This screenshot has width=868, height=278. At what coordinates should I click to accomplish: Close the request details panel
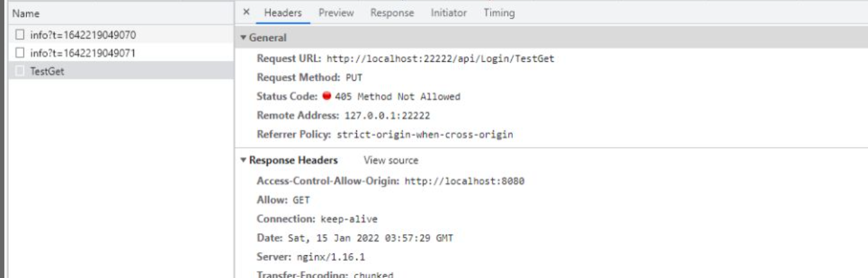coord(247,13)
